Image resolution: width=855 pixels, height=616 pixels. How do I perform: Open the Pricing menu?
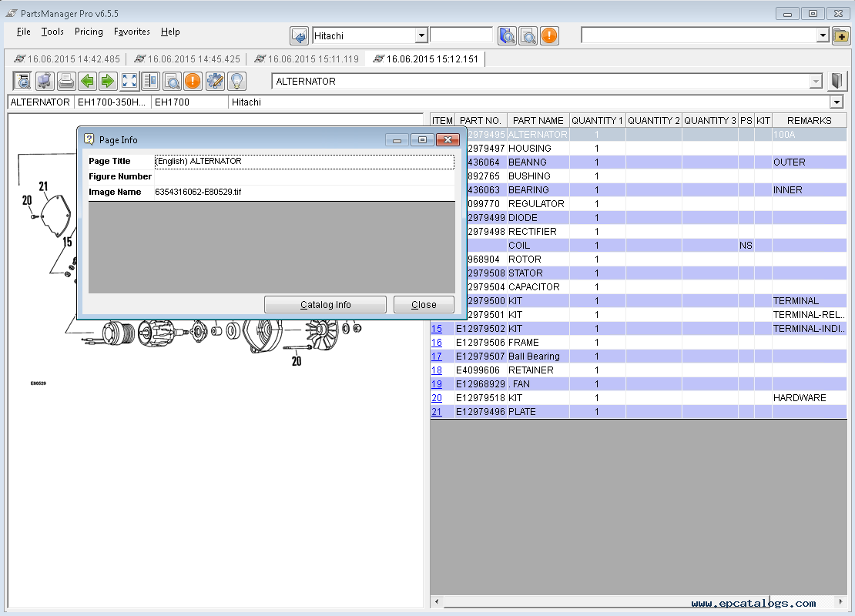[x=89, y=32]
